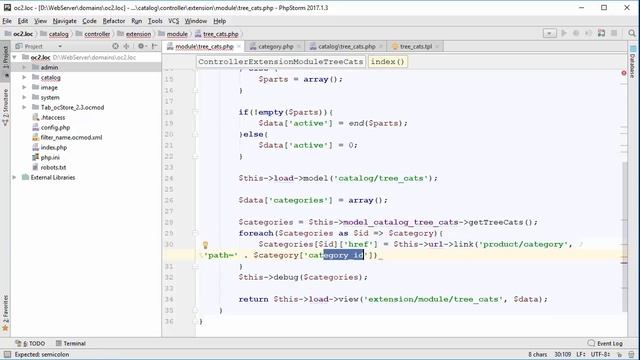Open the Structure tool window sidebar
The width and height of the screenshot is (640, 360).
click(x=5, y=107)
